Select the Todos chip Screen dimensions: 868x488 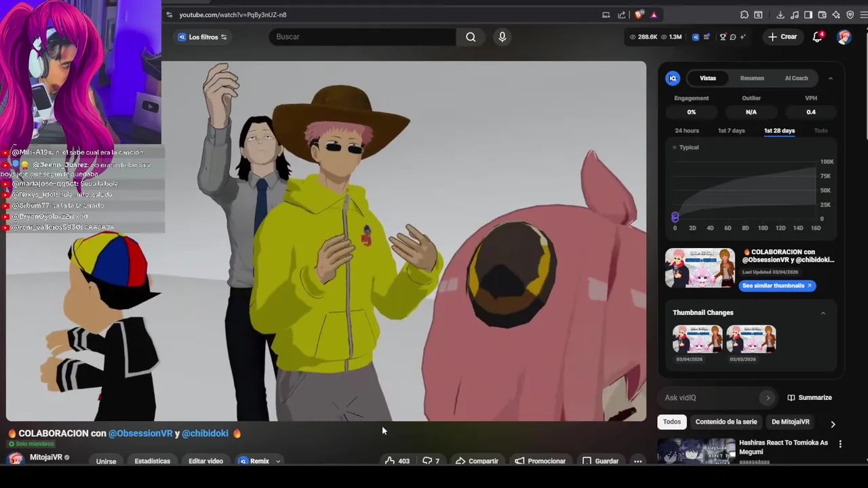tap(672, 422)
